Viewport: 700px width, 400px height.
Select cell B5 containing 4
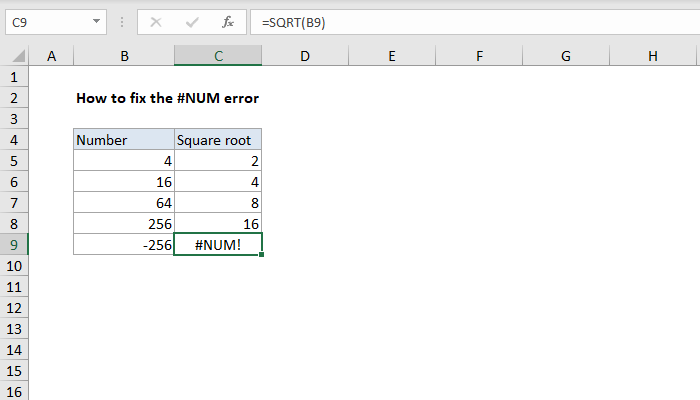coord(124,161)
